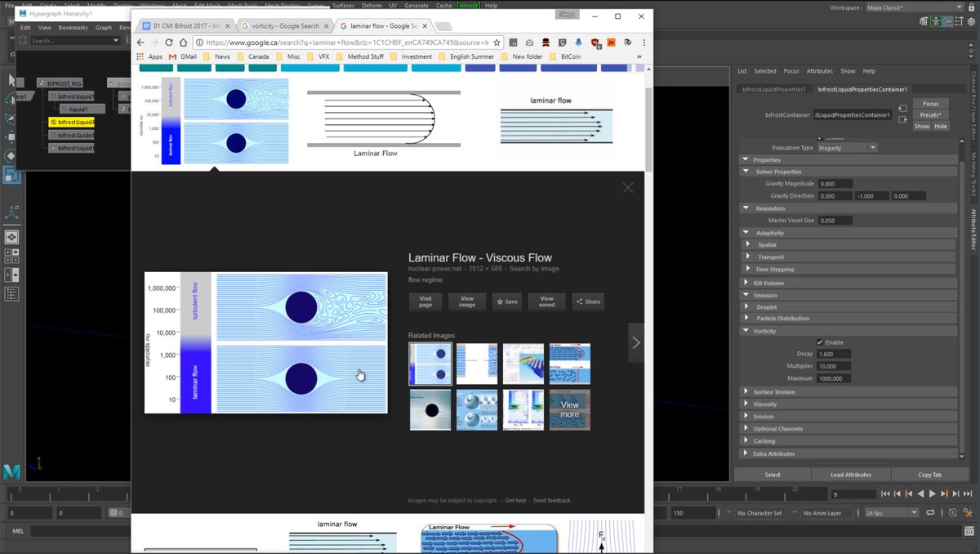Open Visit page for Laminar Flow
Viewport: 980px width, 554px height.
pyautogui.click(x=425, y=302)
